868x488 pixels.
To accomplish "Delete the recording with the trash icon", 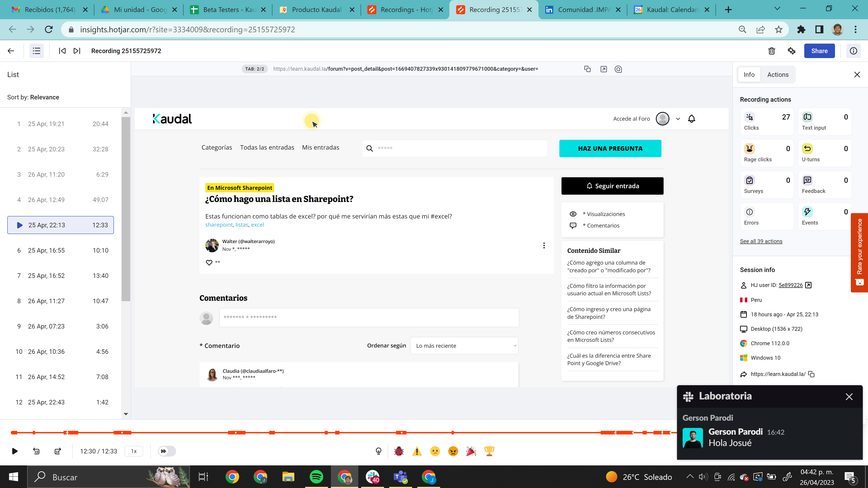I will 772,51.
